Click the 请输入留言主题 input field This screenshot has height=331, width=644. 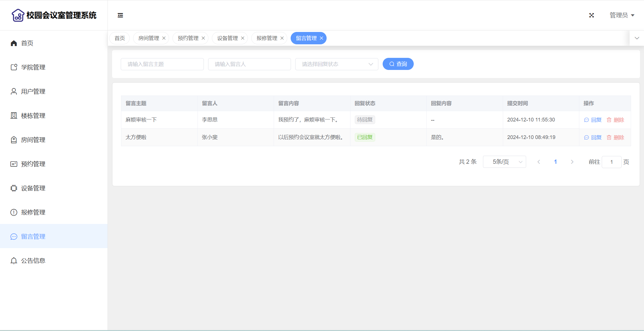[x=162, y=64]
